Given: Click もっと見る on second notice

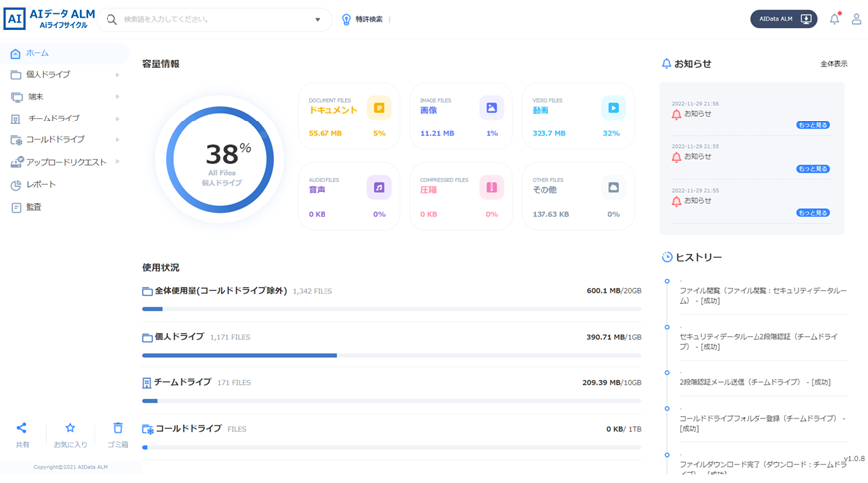Looking at the screenshot, I should (812, 169).
